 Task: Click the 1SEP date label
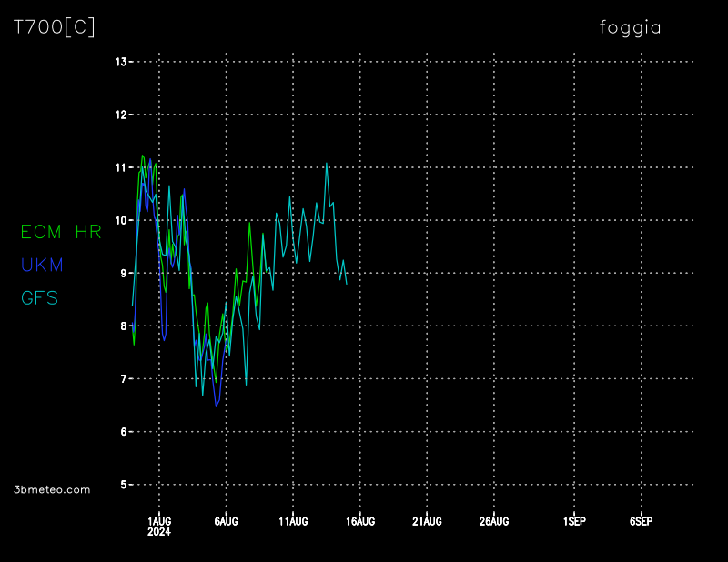tap(574, 521)
